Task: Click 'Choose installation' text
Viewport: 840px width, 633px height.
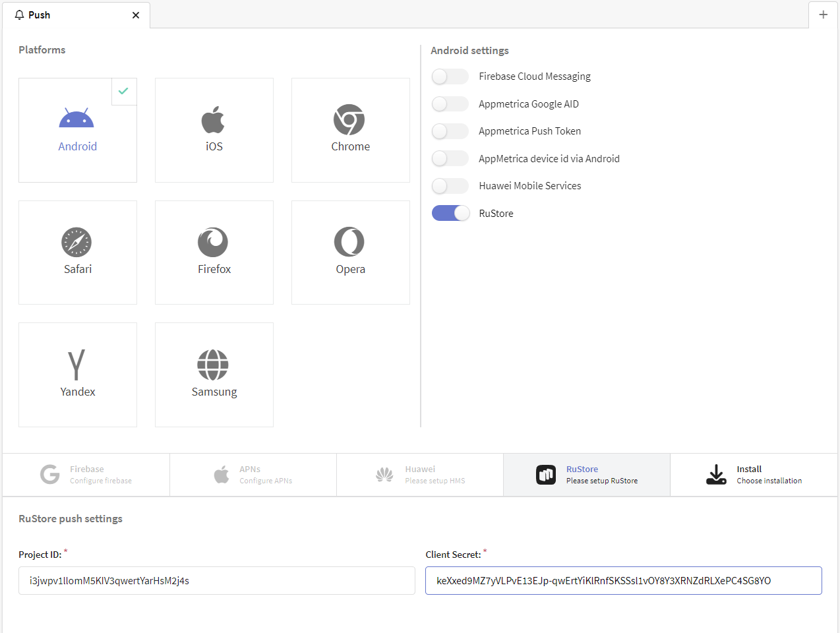Action: 769,481
